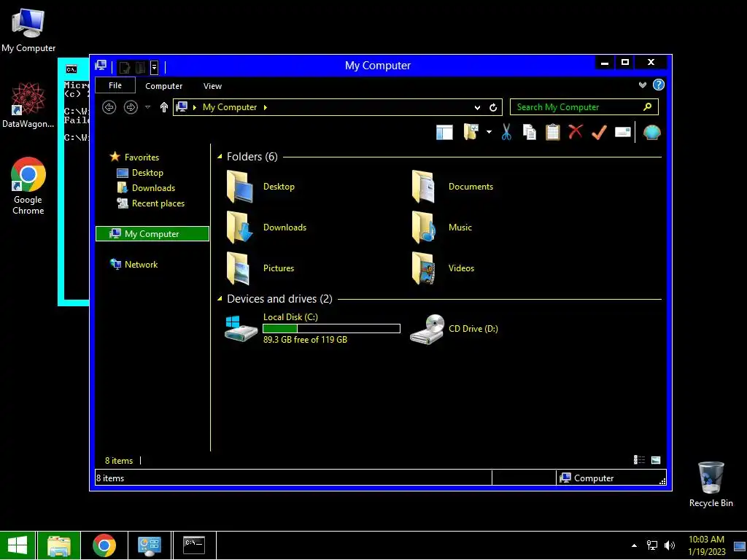Click the Forward navigation arrow
This screenshot has width=747, height=560.
pyautogui.click(x=131, y=107)
